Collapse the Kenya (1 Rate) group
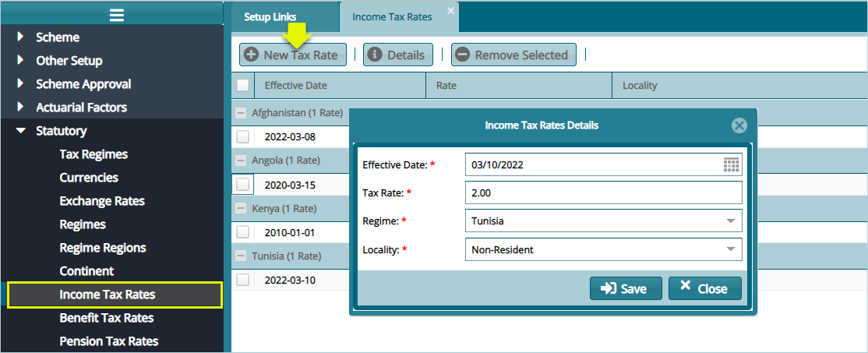868x353 pixels. tap(241, 209)
